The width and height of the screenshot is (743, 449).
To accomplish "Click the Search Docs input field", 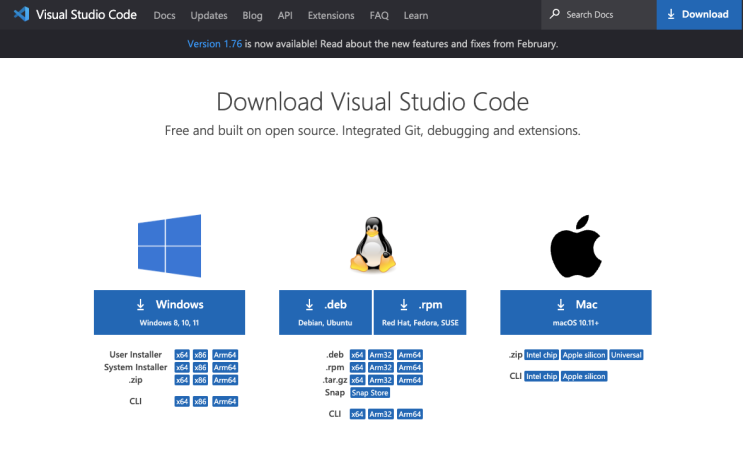I will click(x=598, y=15).
